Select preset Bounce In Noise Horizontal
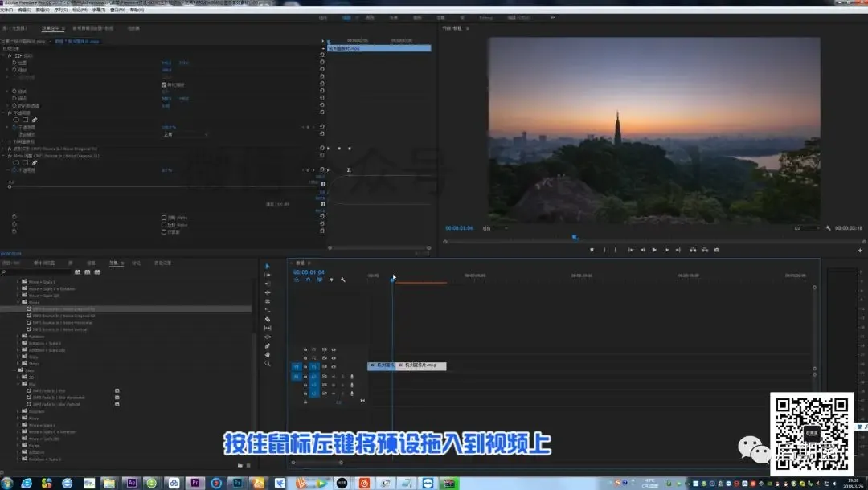Viewport: 868px width, 490px height. tap(62, 322)
